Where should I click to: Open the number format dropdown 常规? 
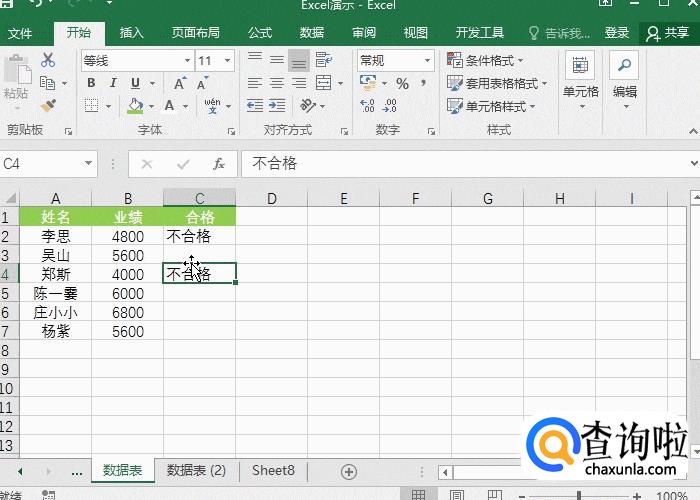pos(427,60)
